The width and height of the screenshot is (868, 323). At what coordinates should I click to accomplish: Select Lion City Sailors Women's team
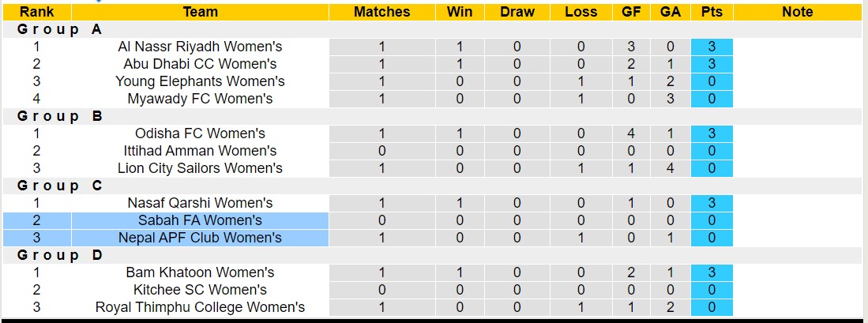[200, 168]
